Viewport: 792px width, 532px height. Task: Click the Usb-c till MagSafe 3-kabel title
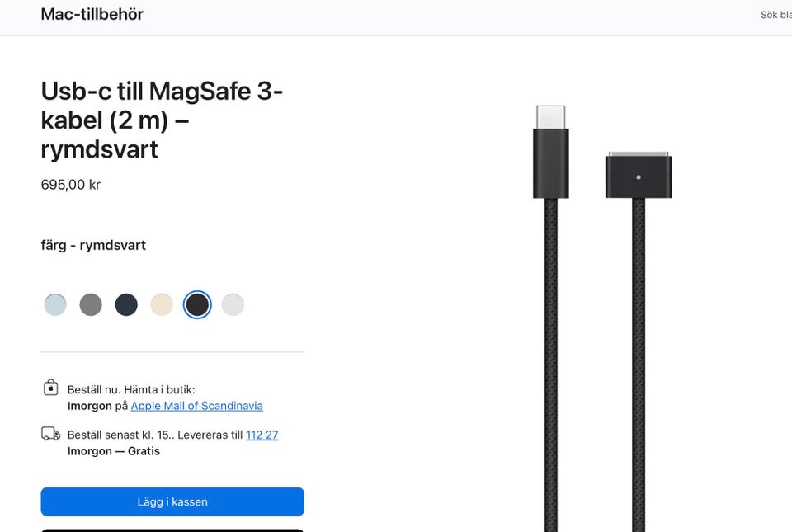pyautogui.click(x=162, y=120)
